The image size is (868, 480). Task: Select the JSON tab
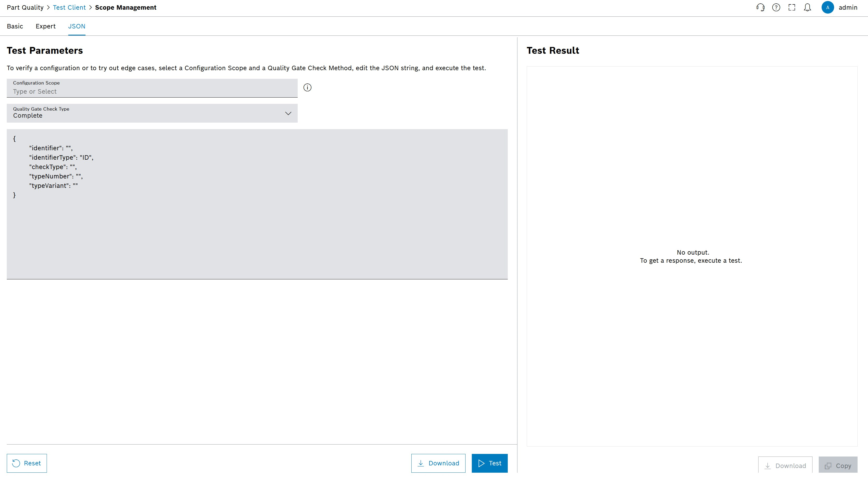(76, 26)
